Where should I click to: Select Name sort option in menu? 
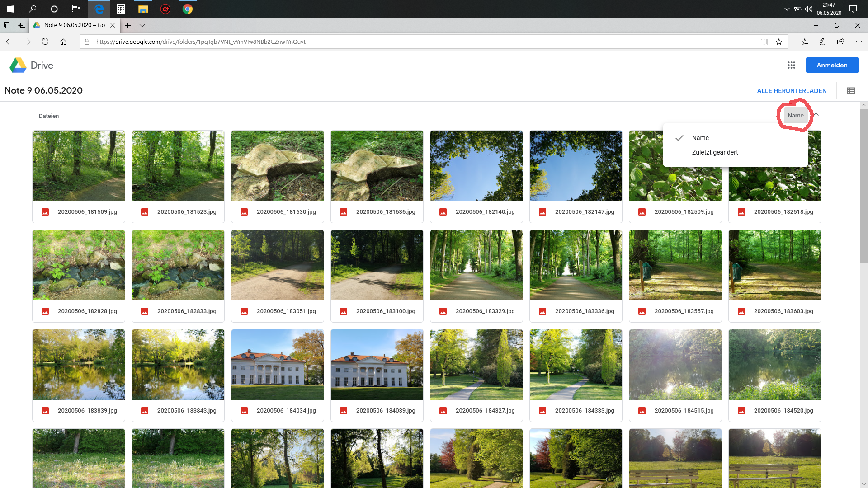point(736,138)
